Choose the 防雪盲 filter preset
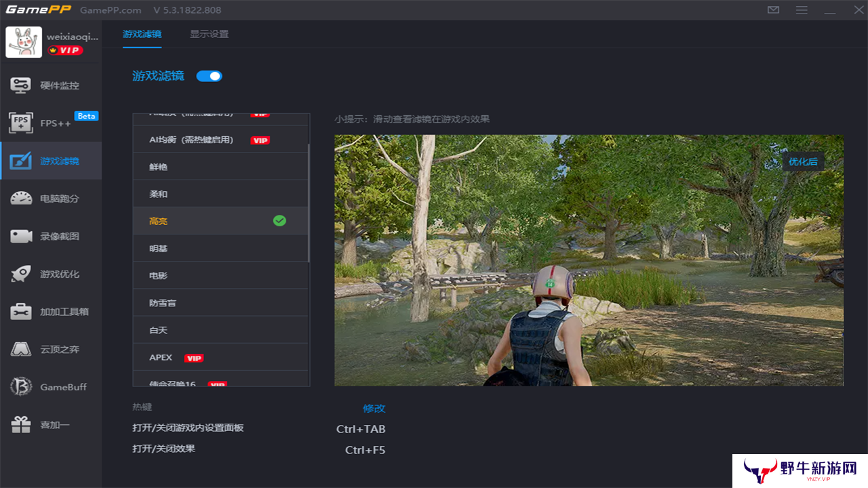This screenshot has height=488, width=868. (220, 303)
